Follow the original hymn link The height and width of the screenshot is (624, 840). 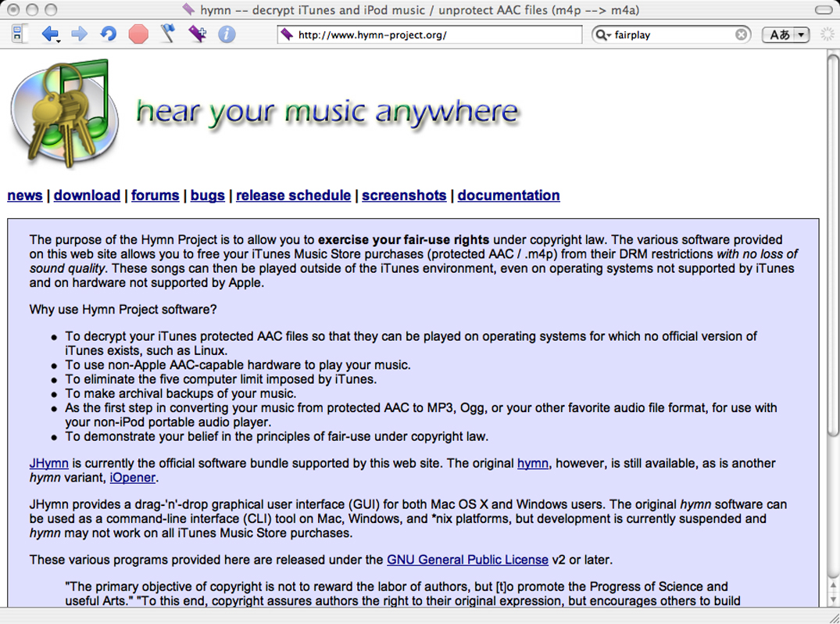pyautogui.click(x=532, y=463)
